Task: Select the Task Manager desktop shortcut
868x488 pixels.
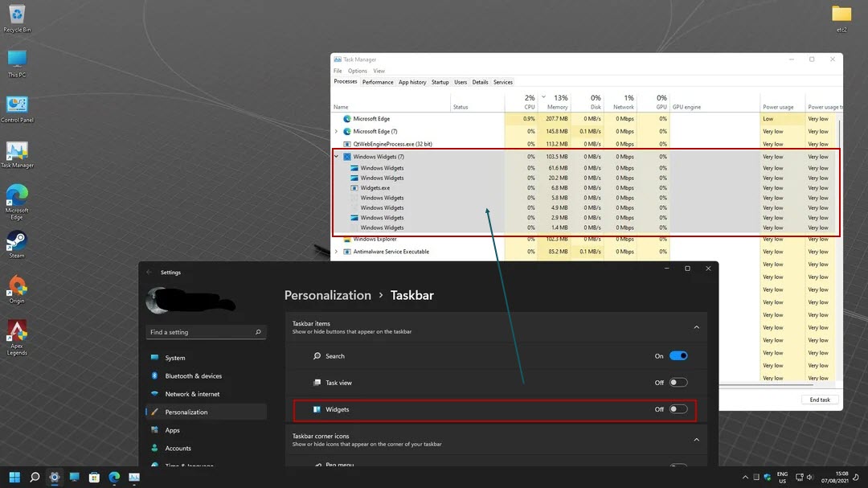Action: (17, 154)
